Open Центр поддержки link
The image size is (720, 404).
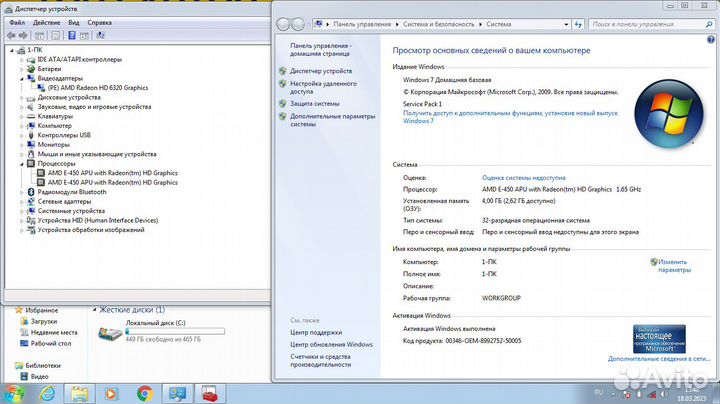coord(316,332)
